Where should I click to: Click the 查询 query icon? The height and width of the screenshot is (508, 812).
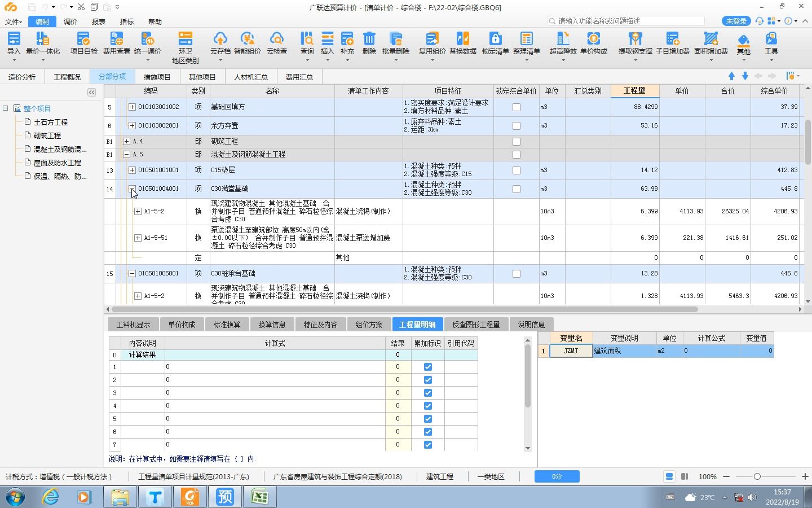pyautogui.click(x=307, y=43)
